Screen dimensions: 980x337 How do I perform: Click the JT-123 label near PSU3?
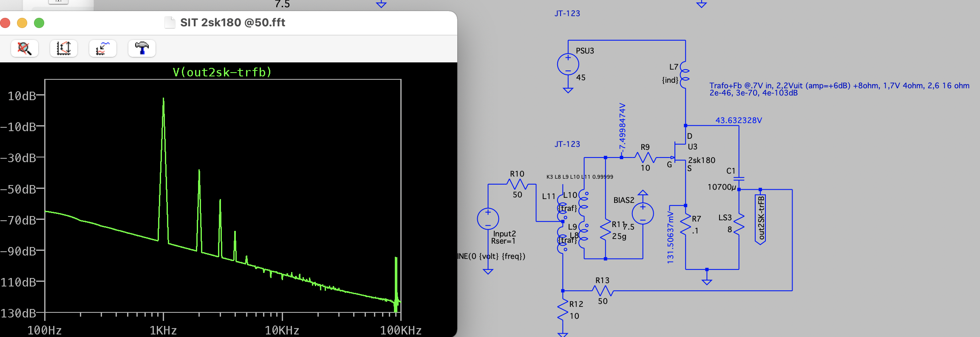pos(567,13)
